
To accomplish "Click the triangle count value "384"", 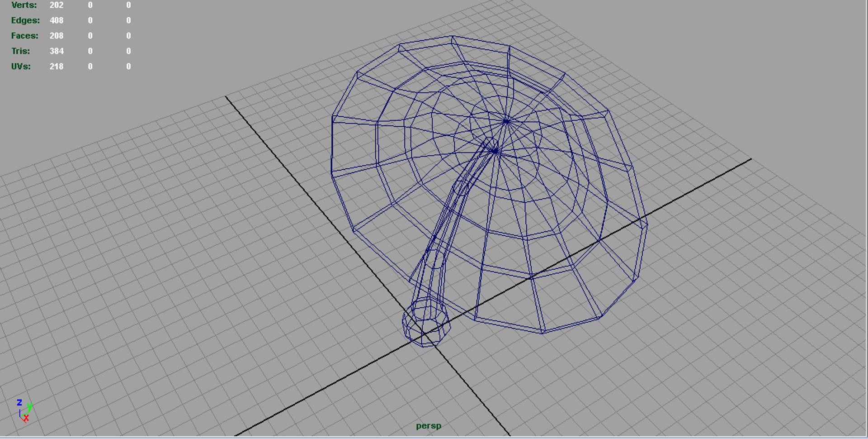I will (57, 51).
